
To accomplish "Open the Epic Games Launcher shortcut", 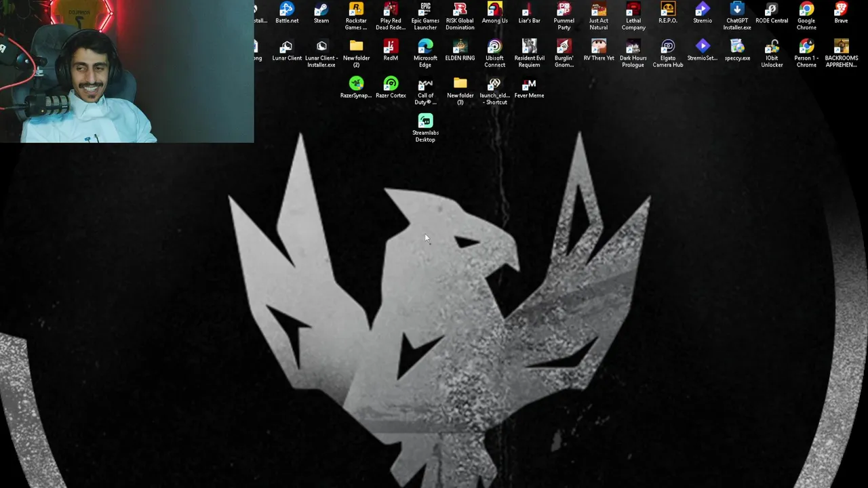I will click(425, 16).
